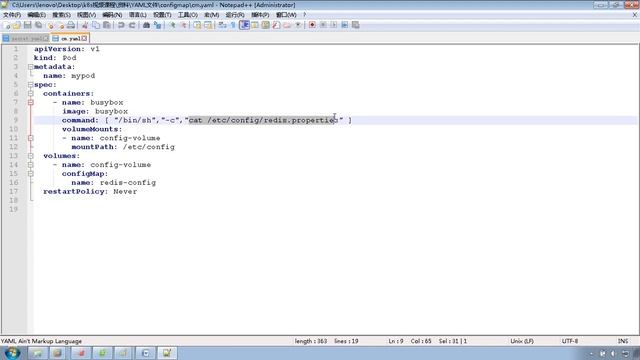Collapse the volumes fold marker

click(31, 156)
